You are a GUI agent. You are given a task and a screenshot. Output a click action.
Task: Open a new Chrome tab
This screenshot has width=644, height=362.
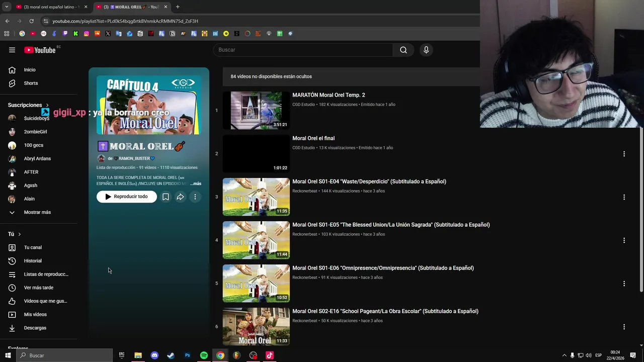[x=178, y=7]
